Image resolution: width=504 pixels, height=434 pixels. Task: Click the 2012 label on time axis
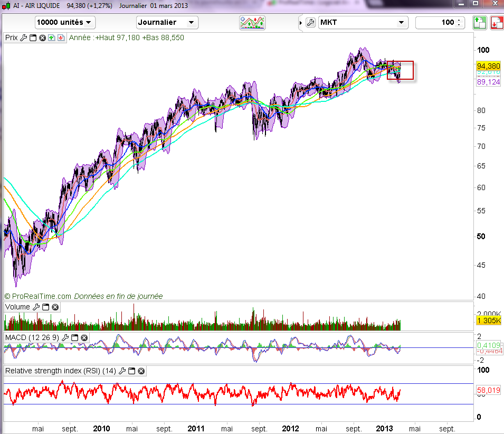[290, 429]
